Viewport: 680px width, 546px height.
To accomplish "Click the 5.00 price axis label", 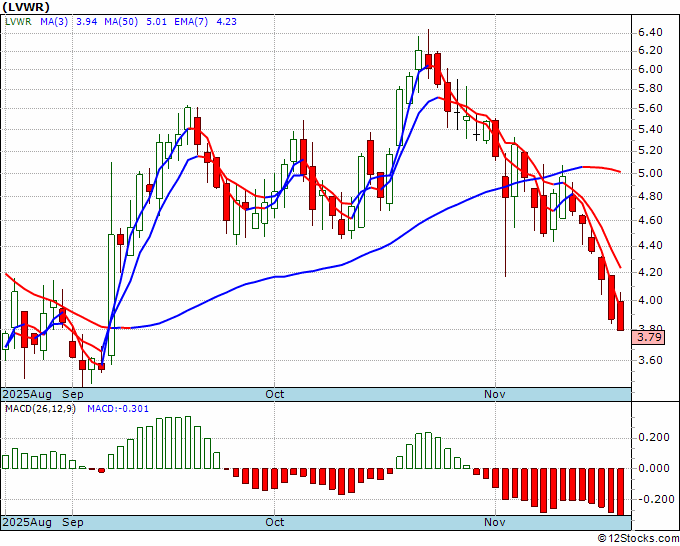I will coord(650,173).
